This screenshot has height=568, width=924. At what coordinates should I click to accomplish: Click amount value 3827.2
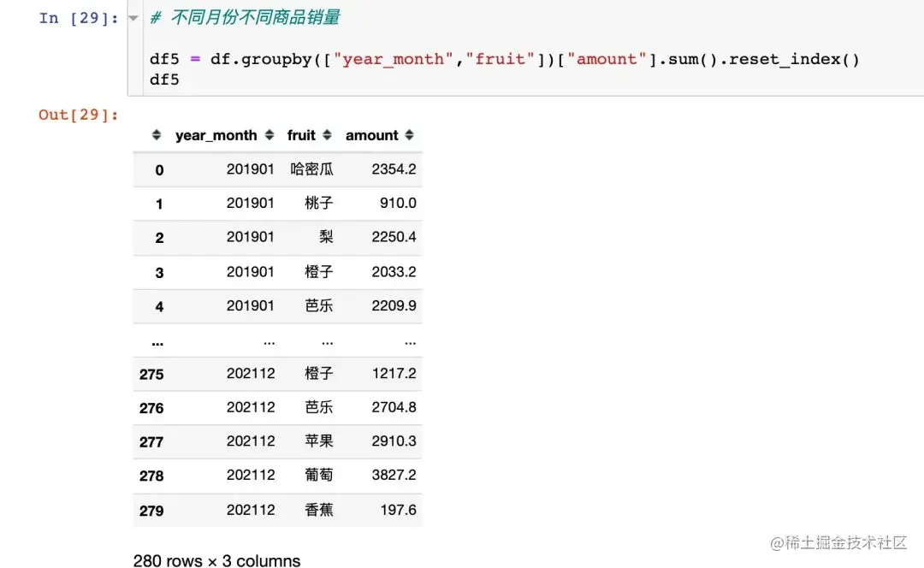(x=394, y=475)
